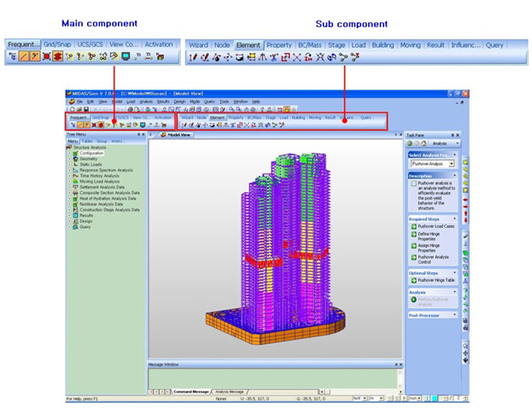Screen dimensions: 532x409
Task: Click the green back arrow in Task Pane
Action: click(411, 143)
